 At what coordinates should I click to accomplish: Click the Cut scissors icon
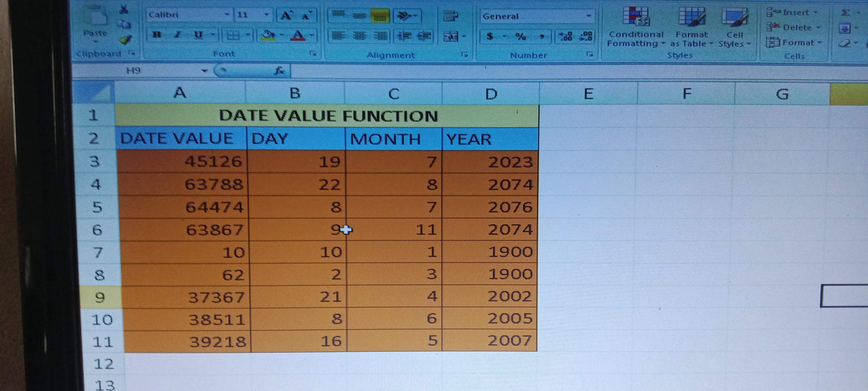(x=124, y=9)
